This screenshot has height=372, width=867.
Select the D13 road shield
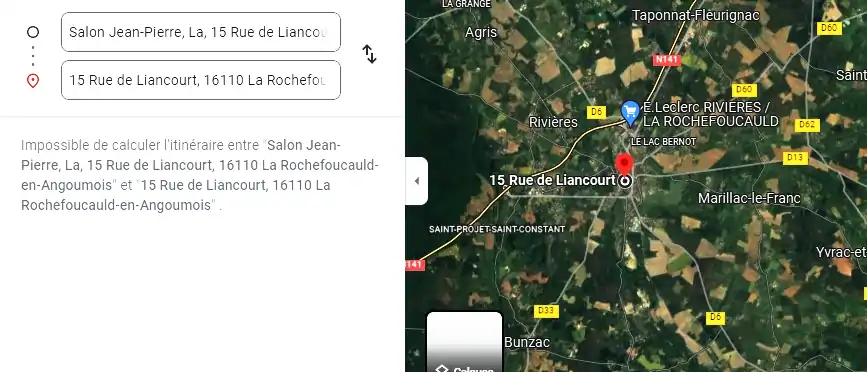pos(796,158)
